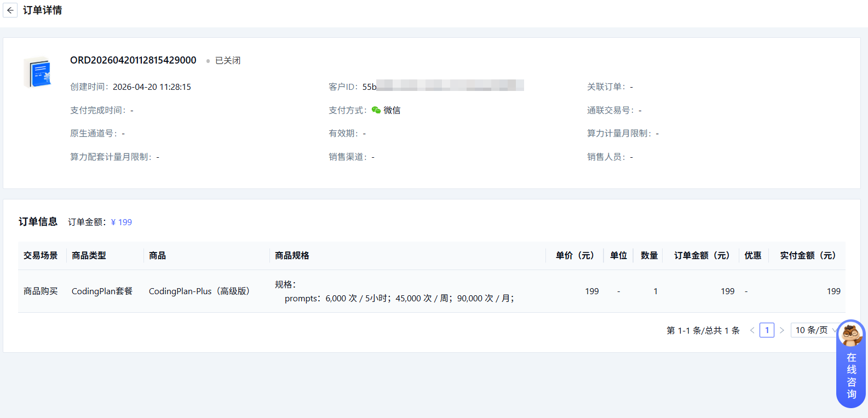
Task: Click the 单价（元） column header
Action: tap(574, 255)
